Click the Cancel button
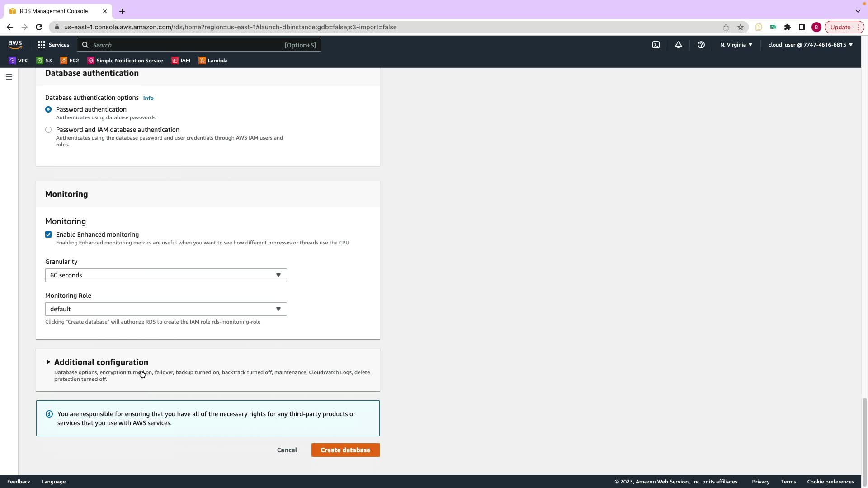868x488 pixels. [287, 450]
